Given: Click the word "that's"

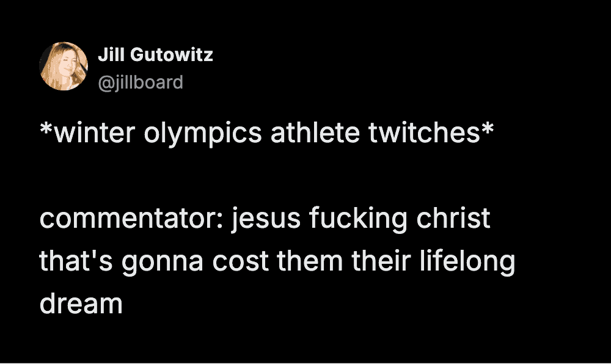Looking at the screenshot, I should pos(75,261).
